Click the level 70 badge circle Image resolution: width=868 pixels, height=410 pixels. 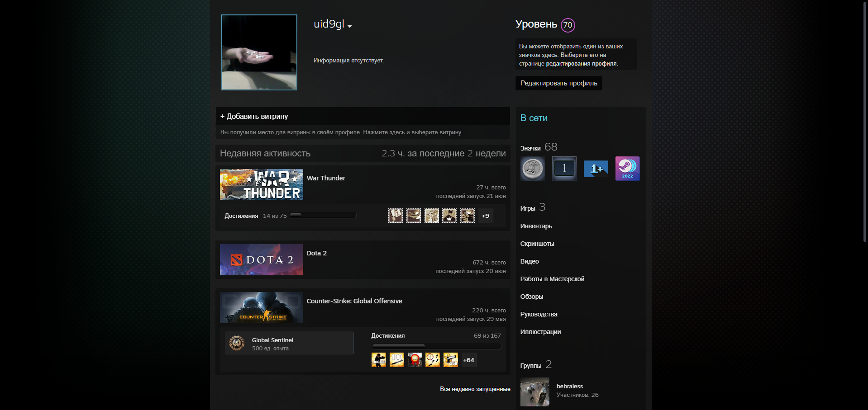pyautogui.click(x=568, y=25)
